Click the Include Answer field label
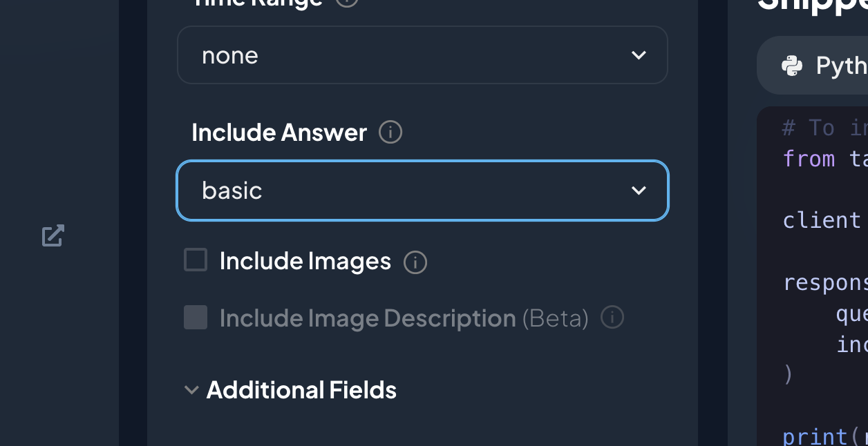Screen dimensions: 868x446 click(279, 132)
